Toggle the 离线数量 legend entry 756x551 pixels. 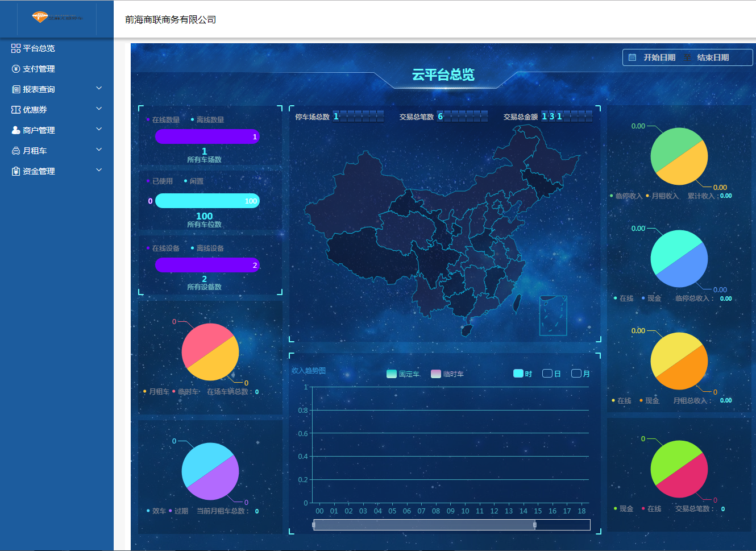207,120
